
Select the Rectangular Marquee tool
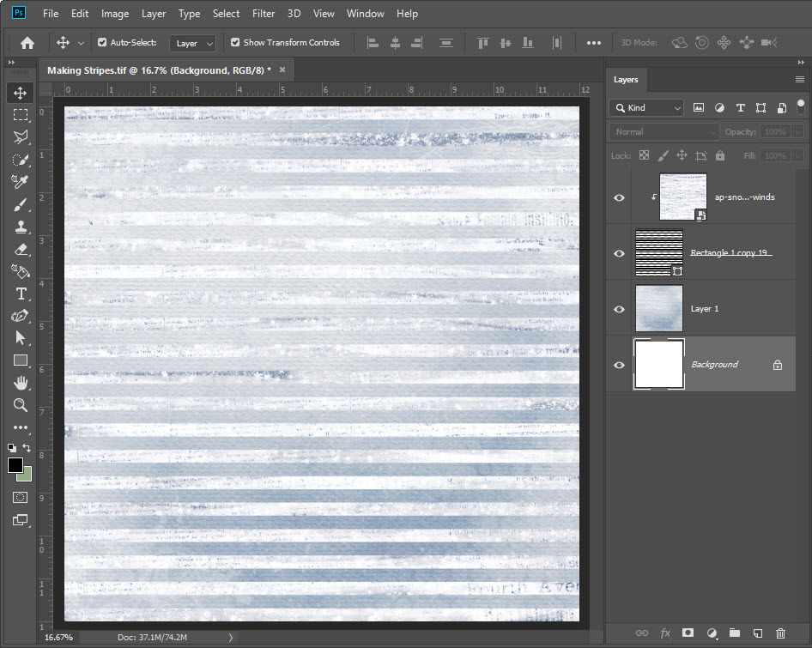coord(21,114)
